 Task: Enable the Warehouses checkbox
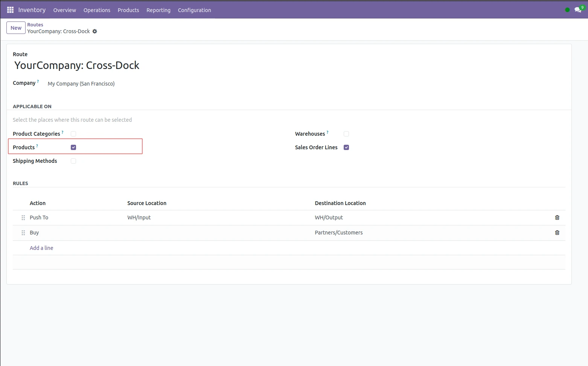point(346,134)
